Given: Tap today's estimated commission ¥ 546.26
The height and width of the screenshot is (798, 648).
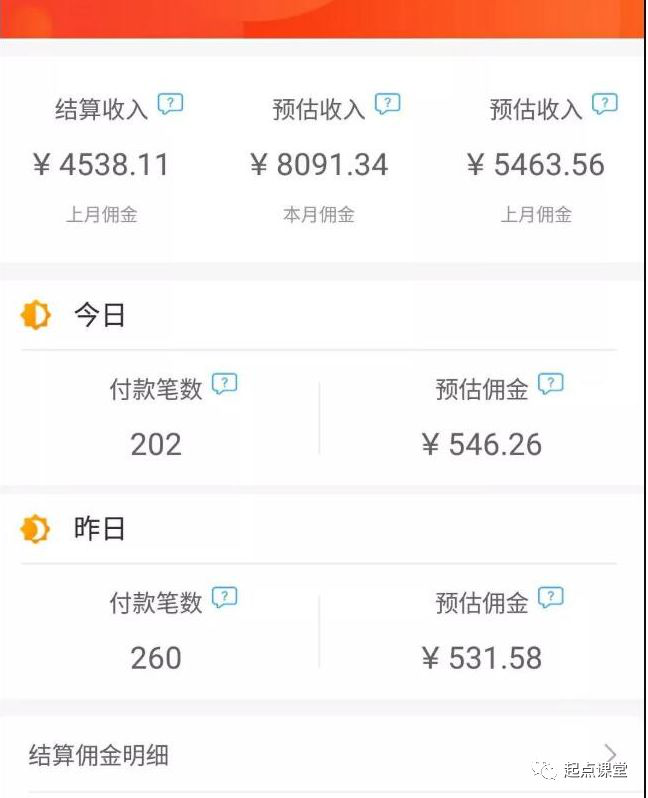Looking at the screenshot, I should [x=482, y=444].
